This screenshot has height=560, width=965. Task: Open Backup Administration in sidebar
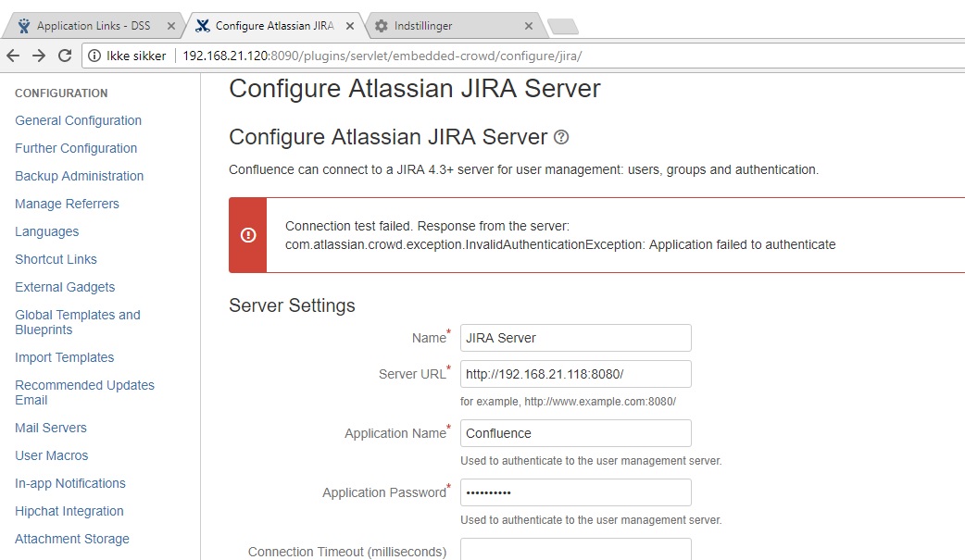80,176
